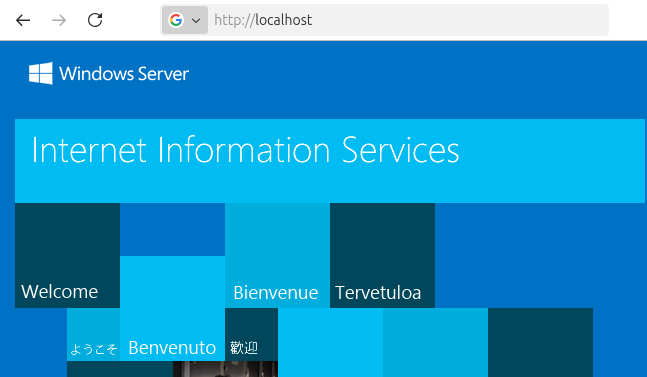Select the ようこそ Japanese tile

[94, 335]
